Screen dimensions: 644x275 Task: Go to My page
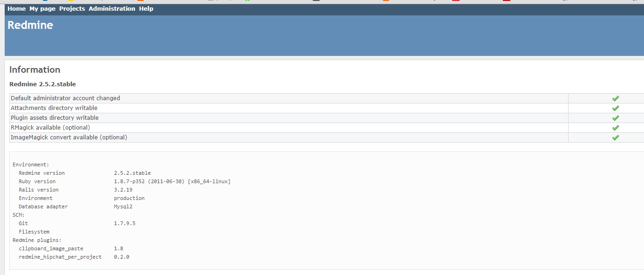(x=42, y=9)
